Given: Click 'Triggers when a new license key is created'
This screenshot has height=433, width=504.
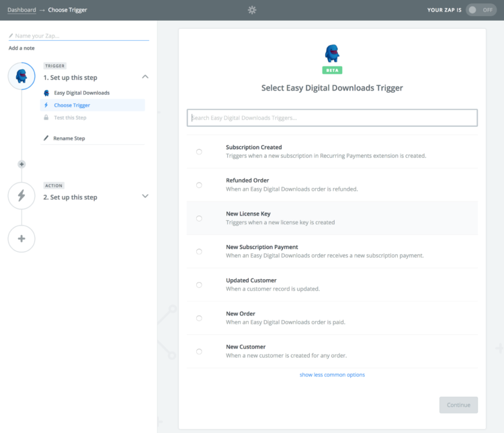Looking at the screenshot, I should point(280,222).
